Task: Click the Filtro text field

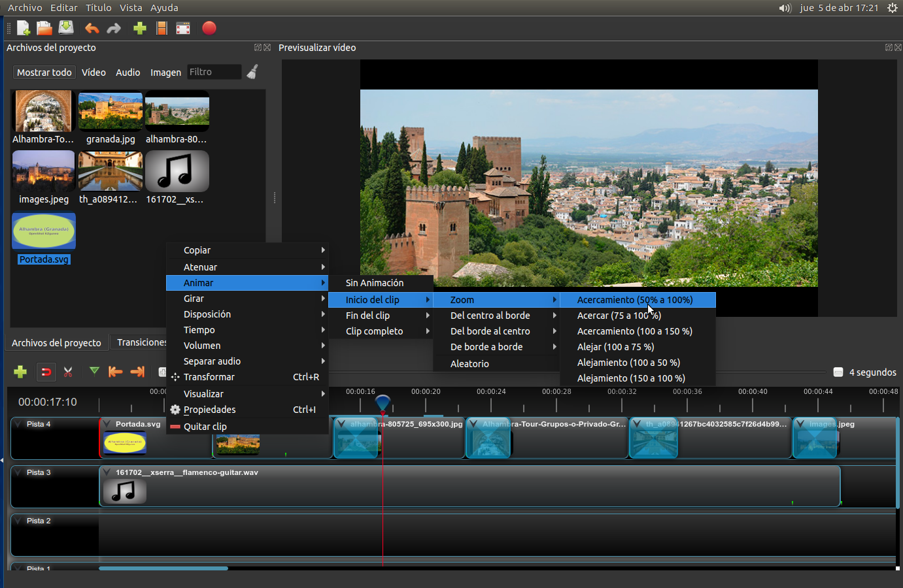Action: pyautogui.click(x=214, y=72)
